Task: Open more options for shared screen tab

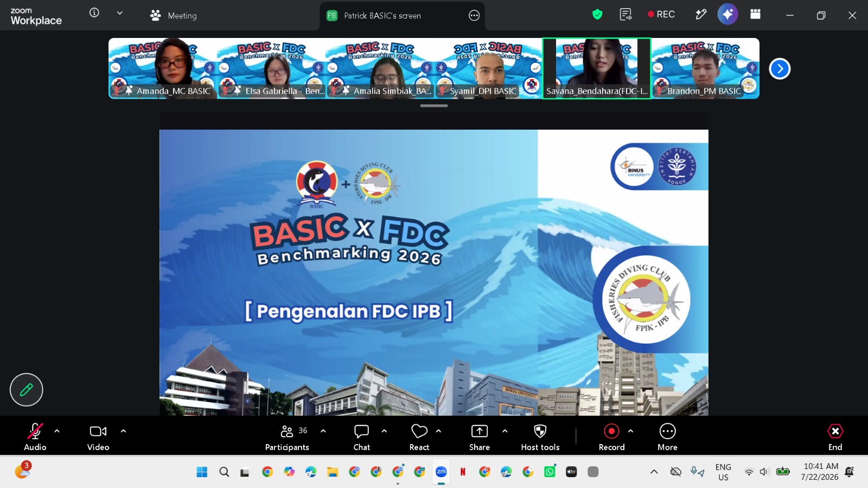Action: pos(474,16)
